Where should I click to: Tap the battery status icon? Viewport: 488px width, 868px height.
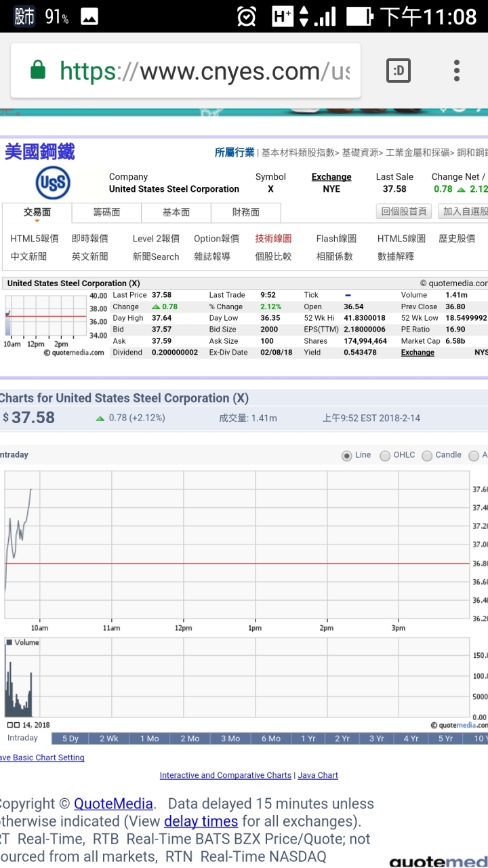pyautogui.click(x=359, y=16)
